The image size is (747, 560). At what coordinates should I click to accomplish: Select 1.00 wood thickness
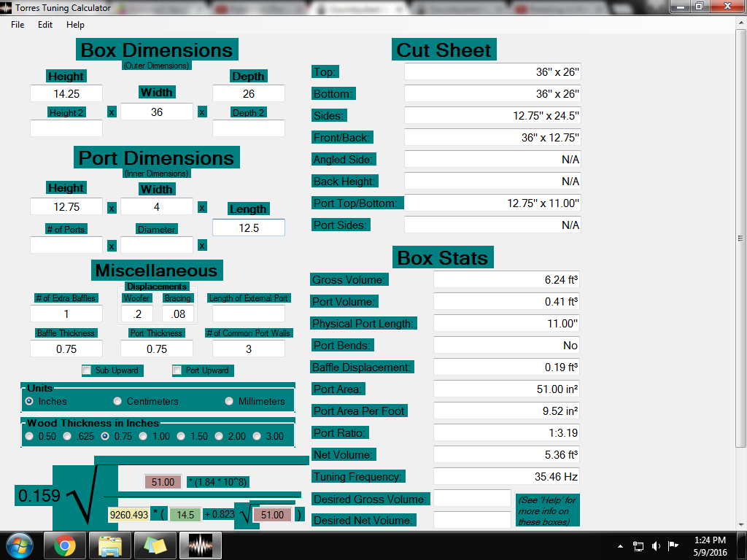click(x=143, y=436)
